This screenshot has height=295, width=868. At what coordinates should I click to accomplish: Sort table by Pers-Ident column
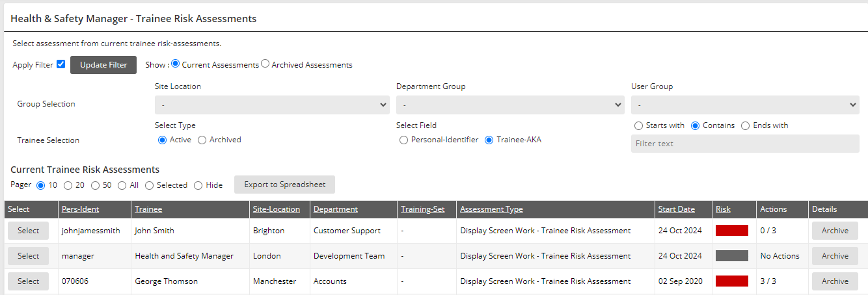(x=80, y=209)
